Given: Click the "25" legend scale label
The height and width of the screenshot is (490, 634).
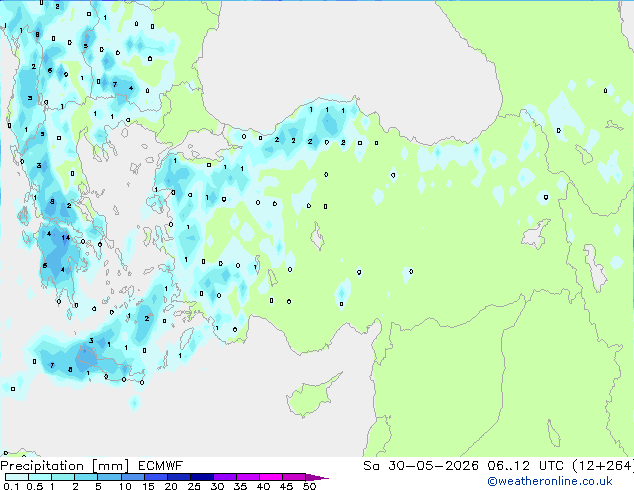Looking at the screenshot, I should (194, 486).
